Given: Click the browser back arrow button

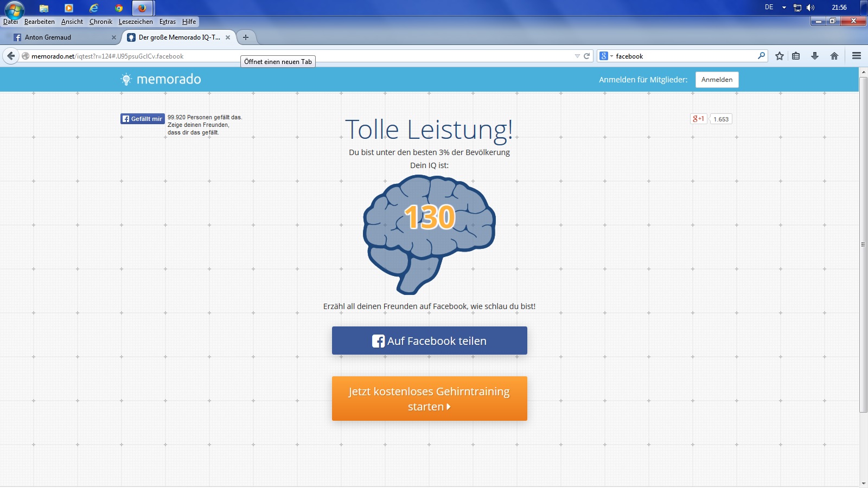Looking at the screenshot, I should [x=11, y=56].
